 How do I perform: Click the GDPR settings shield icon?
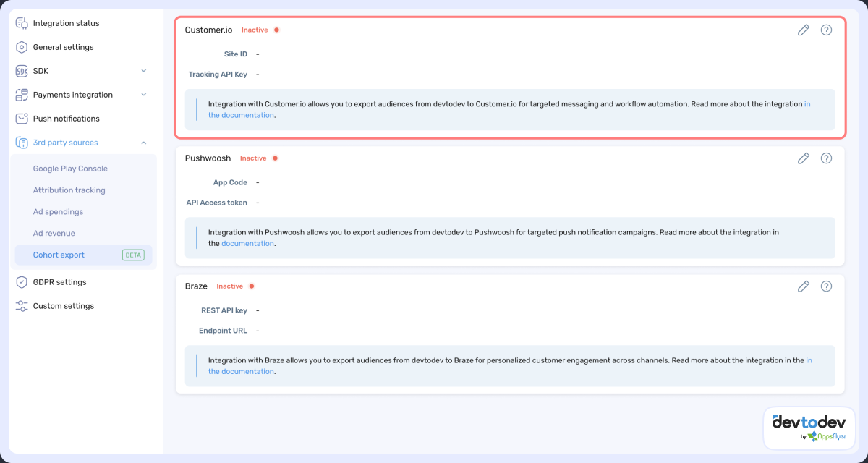[22, 282]
